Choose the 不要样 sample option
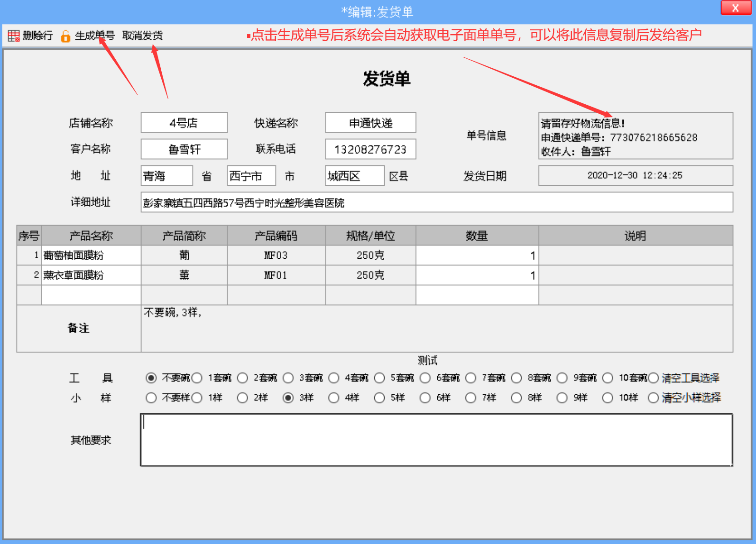 [x=151, y=398]
